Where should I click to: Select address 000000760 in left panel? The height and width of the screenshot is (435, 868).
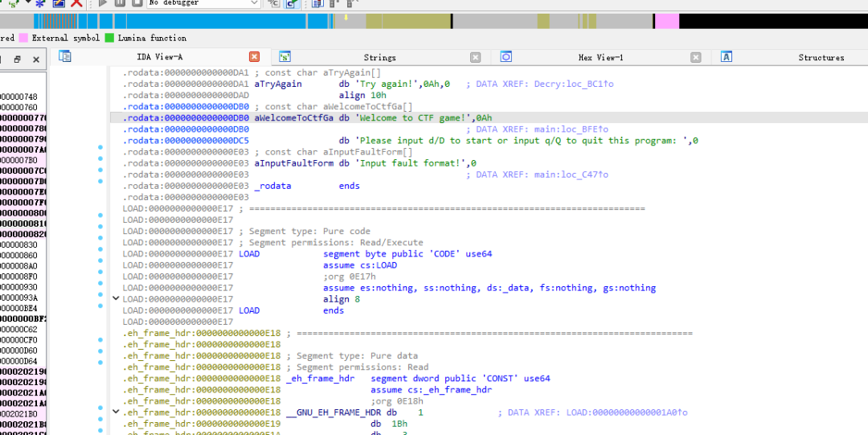point(18,107)
